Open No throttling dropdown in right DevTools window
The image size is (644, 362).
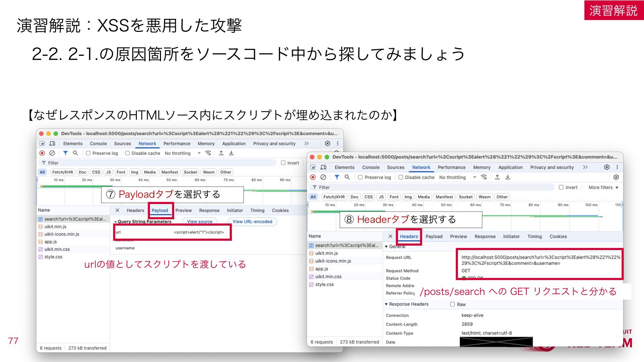point(458,177)
